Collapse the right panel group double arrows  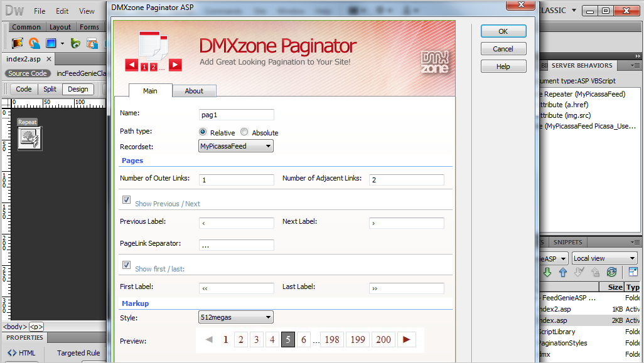(638, 56)
